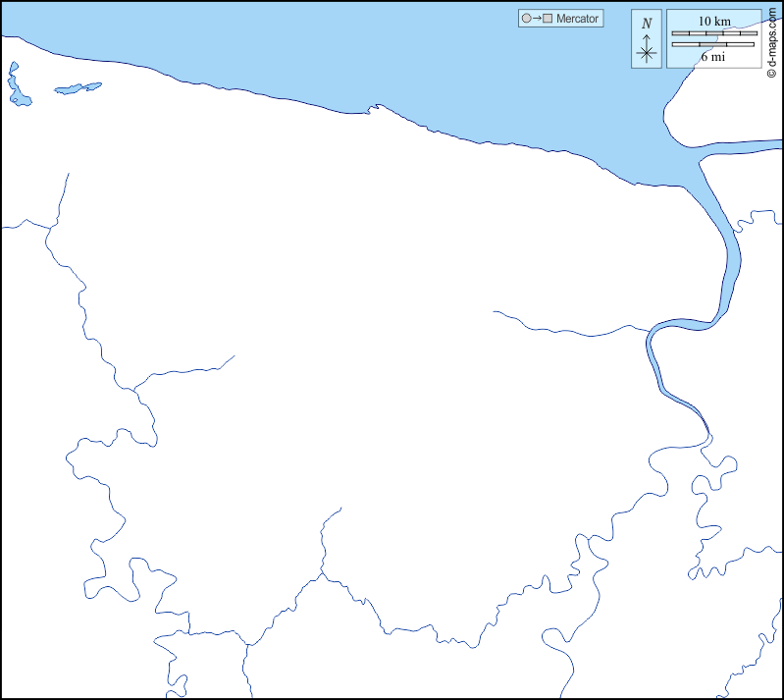The image size is (784, 700).
Task: Click the 6 mi scale label
Action: (713, 57)
